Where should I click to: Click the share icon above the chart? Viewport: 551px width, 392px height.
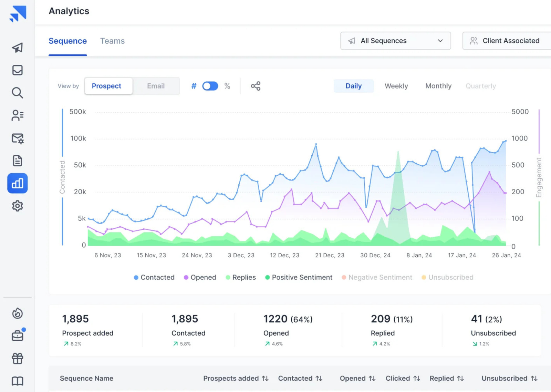coord(256,86)
